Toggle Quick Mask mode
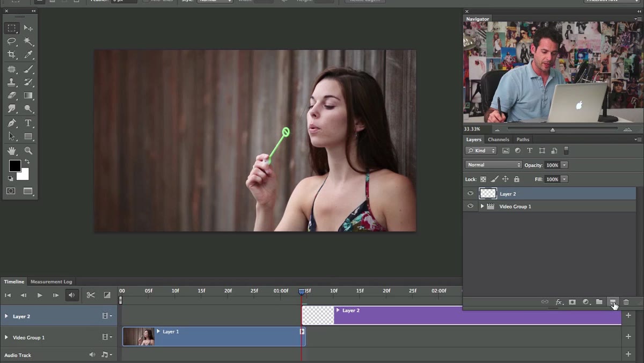 (11, 191)
